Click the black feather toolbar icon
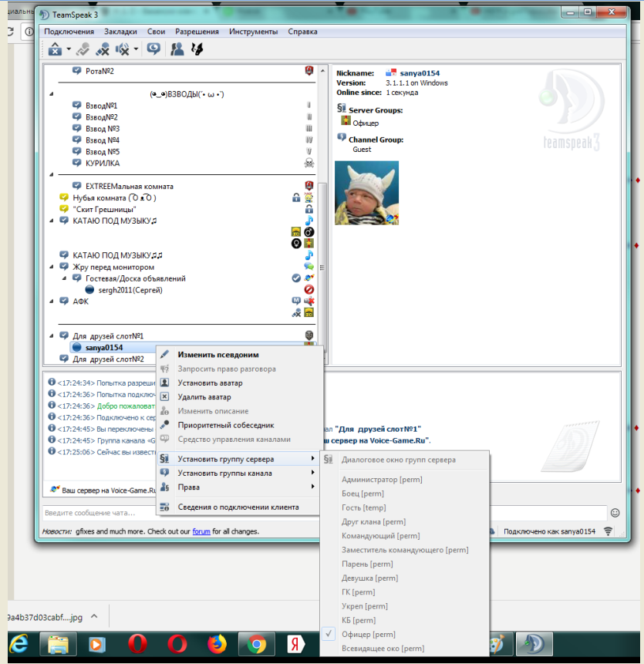 point(197,49)
